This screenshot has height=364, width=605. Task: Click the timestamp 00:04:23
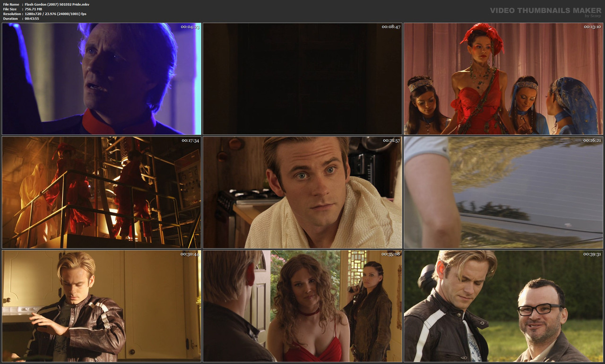pyautogui.click(x=190, y=27)
